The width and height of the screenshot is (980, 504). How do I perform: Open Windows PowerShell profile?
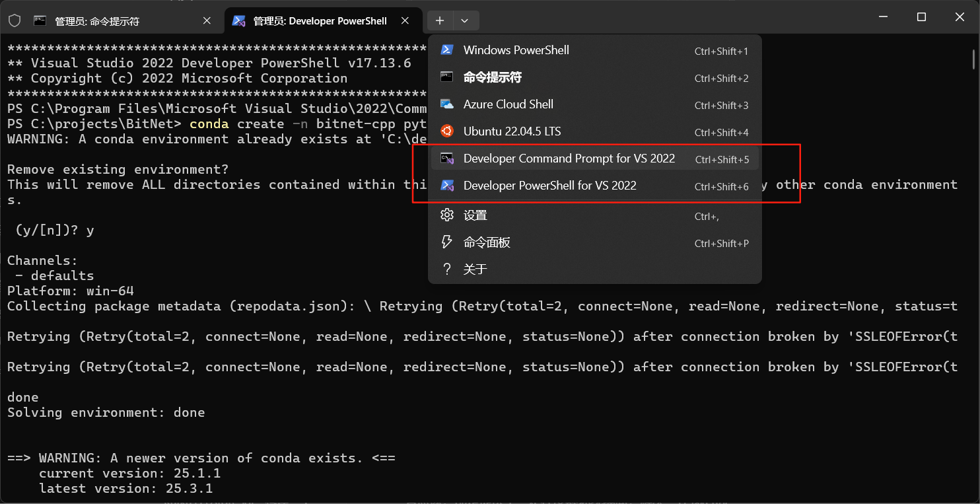click(x=594, y=50)
